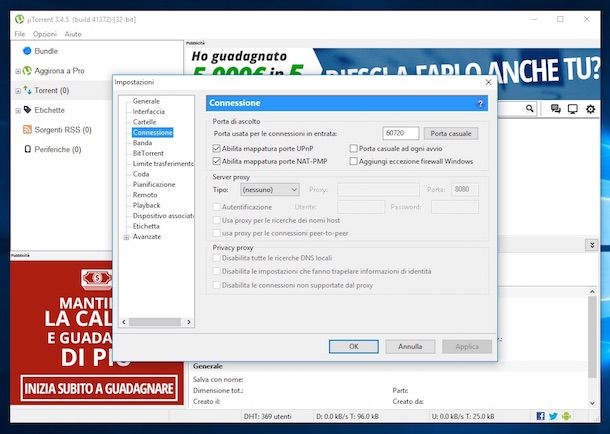Click DHT: 369 utenti status entry
Screen dimensions: 610x434
268,416
